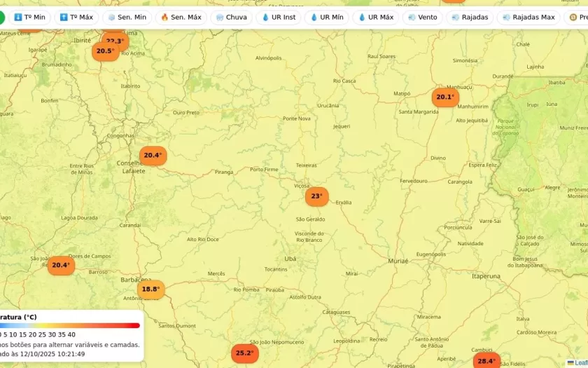Select the 18.8° marker near Barbacena
This screenshot has width=588, height=368.
pyautogui.click(x=151, y=289)
